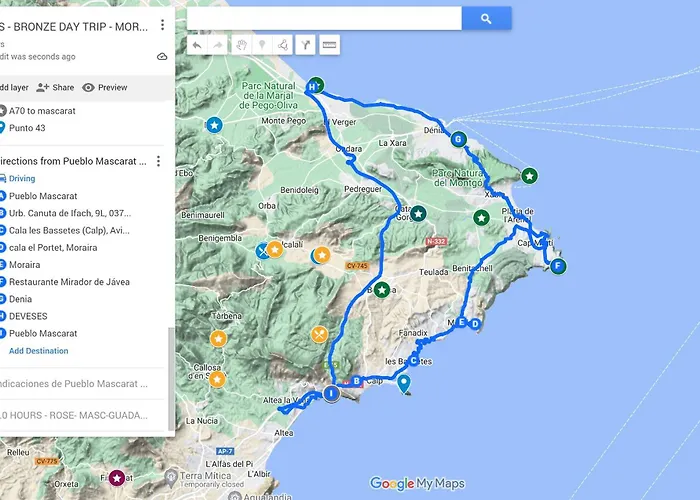Click the undo arrow in map toolbar

197,45
